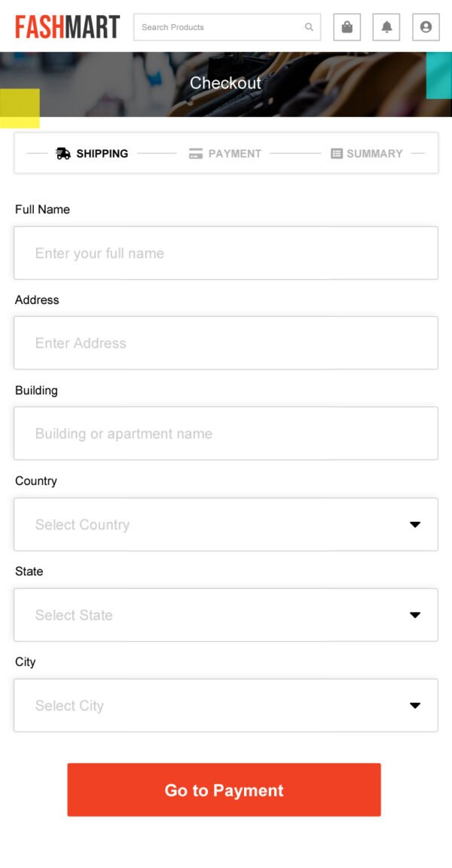Click the shipping truck icon
This screenshot has height=868, width=452.
coord(63,154)
